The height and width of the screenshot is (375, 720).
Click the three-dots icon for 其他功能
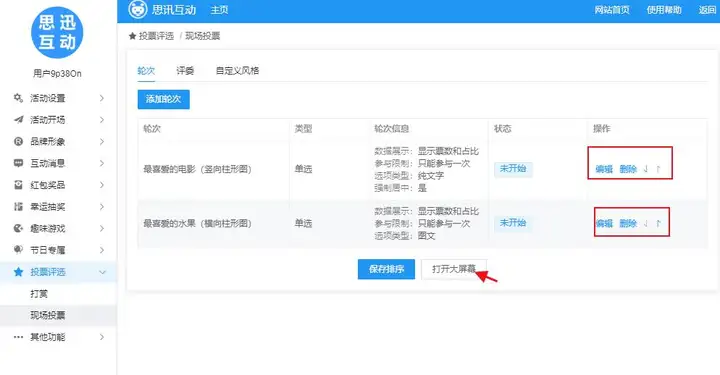[18, 337]
